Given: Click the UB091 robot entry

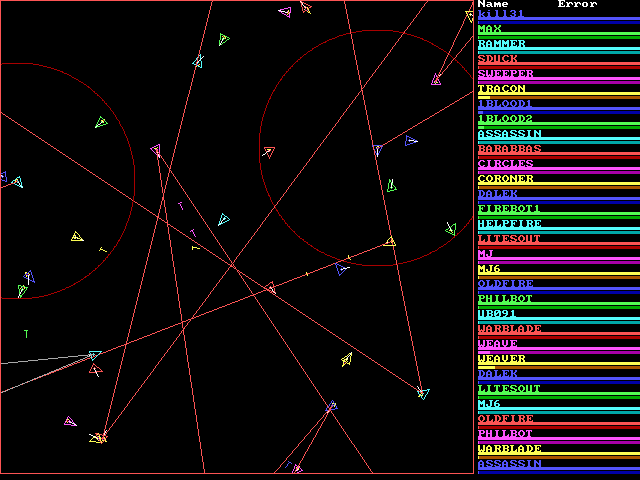Looking at the screenshot, I should pos(497,314).
